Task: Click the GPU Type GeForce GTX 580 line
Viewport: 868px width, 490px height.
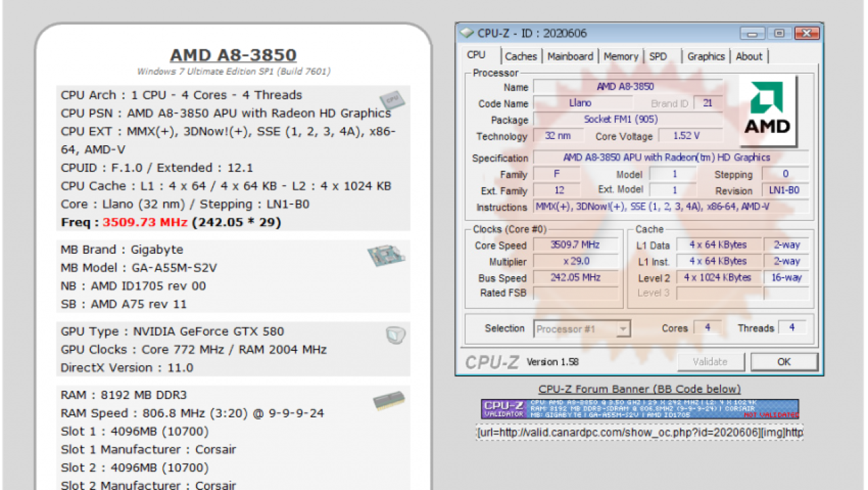Action: pos(172,331)
